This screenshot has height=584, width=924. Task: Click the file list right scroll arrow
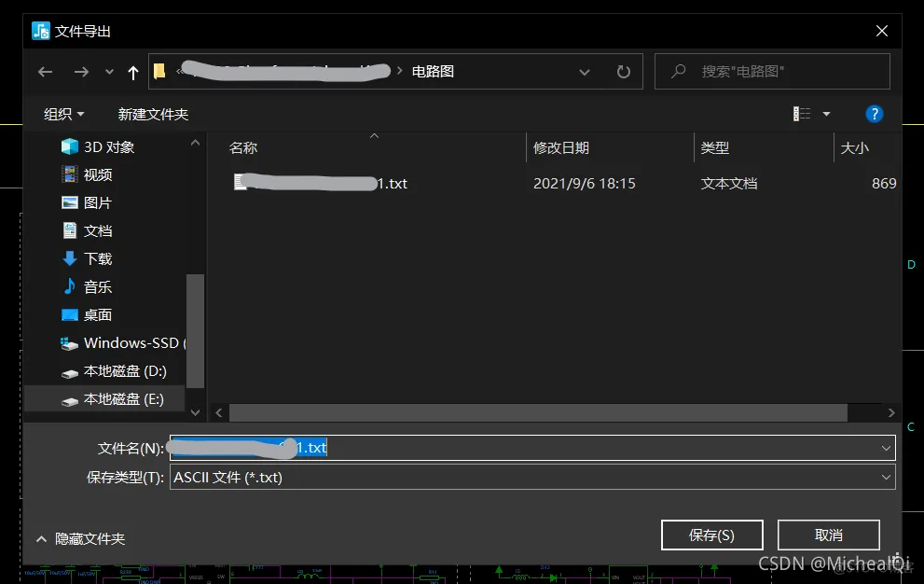(891, 413)
